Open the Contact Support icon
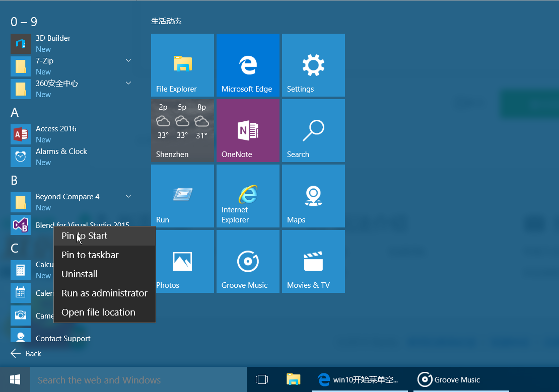 point(21,335)
